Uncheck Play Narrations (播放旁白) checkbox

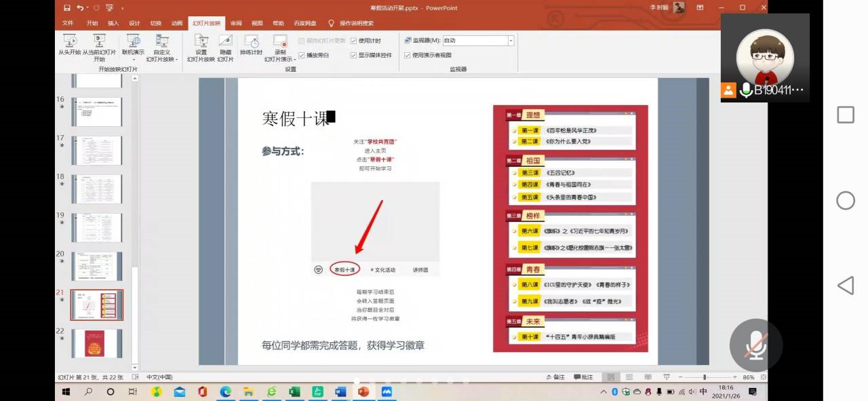click(302, 55)
